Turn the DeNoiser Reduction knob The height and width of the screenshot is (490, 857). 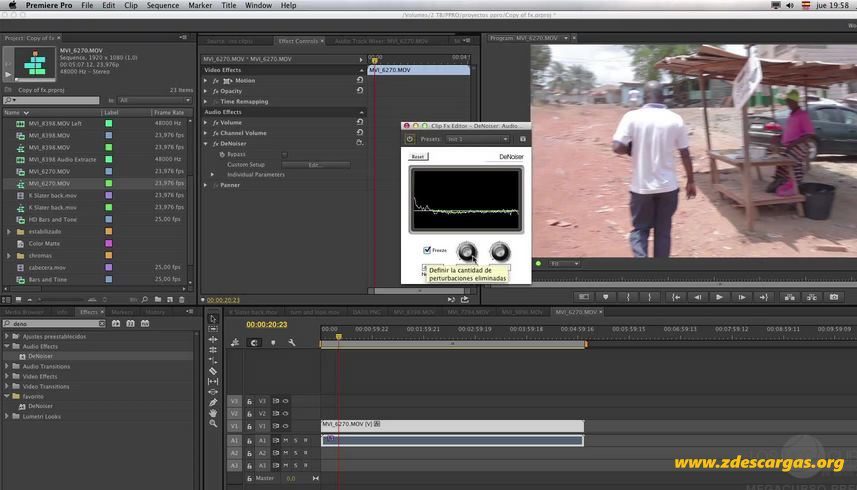click(x=467, y=252)
